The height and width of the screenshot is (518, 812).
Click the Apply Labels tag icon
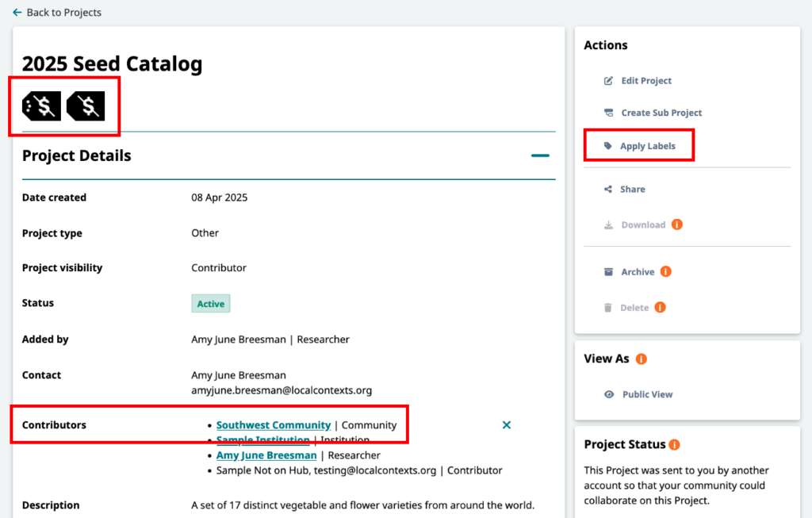coord(608,146)
